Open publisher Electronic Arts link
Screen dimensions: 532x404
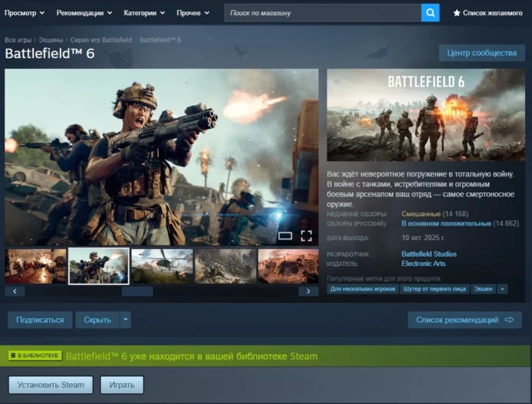click(x=423, y=264)
